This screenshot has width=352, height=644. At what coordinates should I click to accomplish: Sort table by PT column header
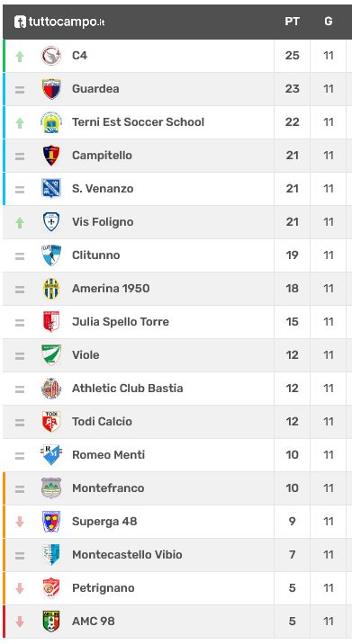[292, 22]
